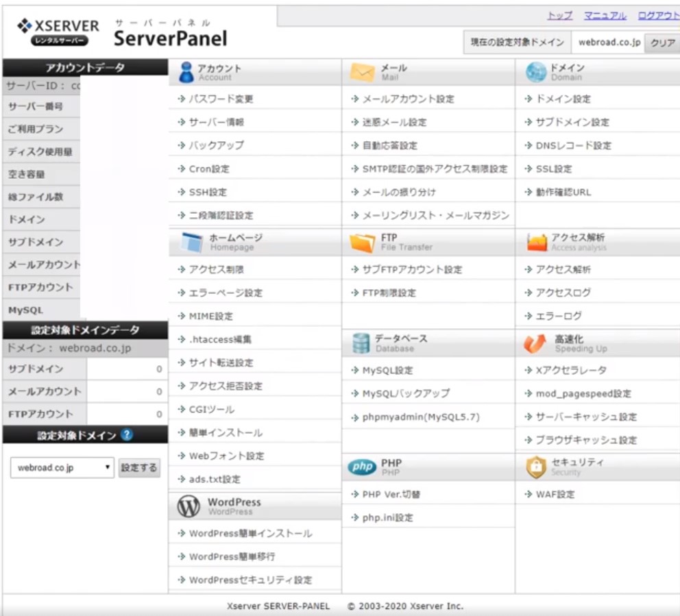The image size is (680, 616).
Task: Open 自動応答設定
Action: coord(389,145)
